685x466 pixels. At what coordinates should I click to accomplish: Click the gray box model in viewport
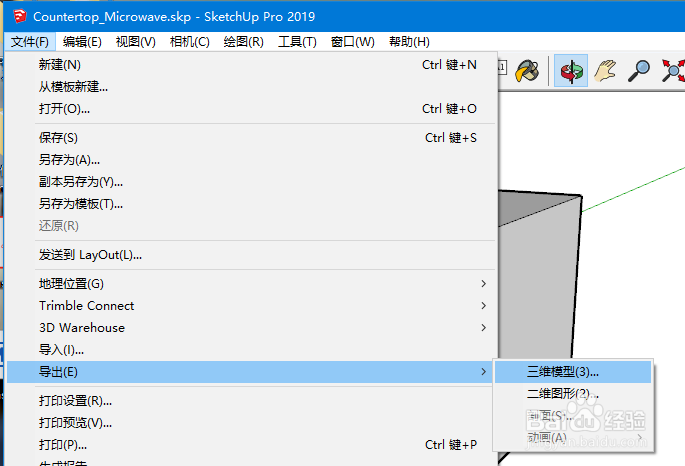click(x=540, y=280)
